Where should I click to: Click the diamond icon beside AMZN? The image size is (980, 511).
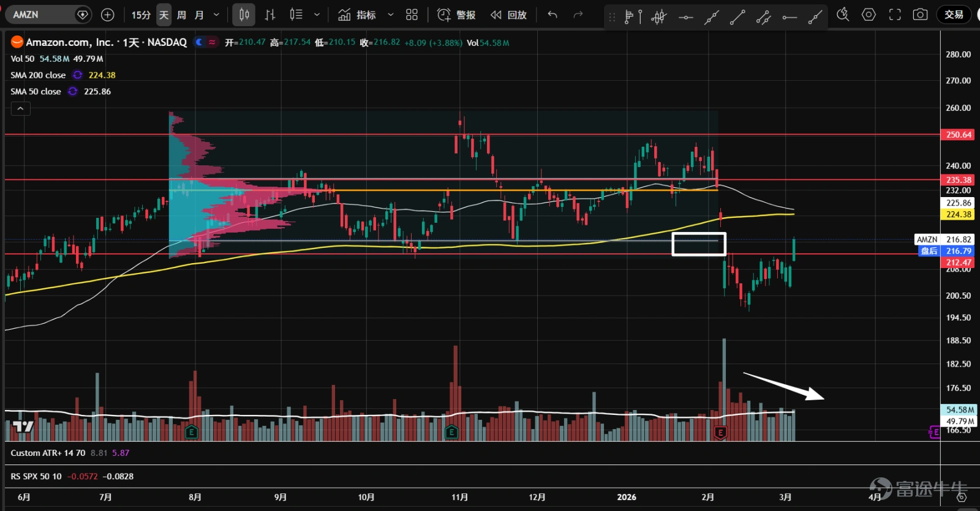(83, 15)
